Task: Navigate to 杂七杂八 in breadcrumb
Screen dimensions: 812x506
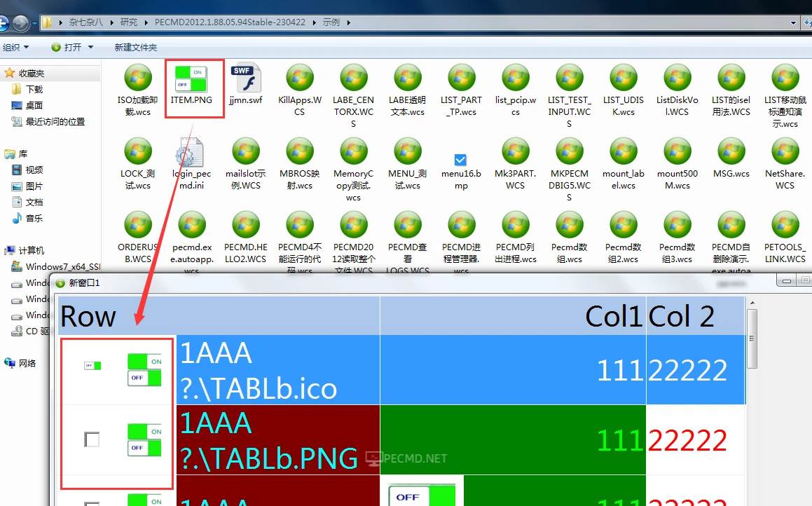Action: click(x=86, y=23)
